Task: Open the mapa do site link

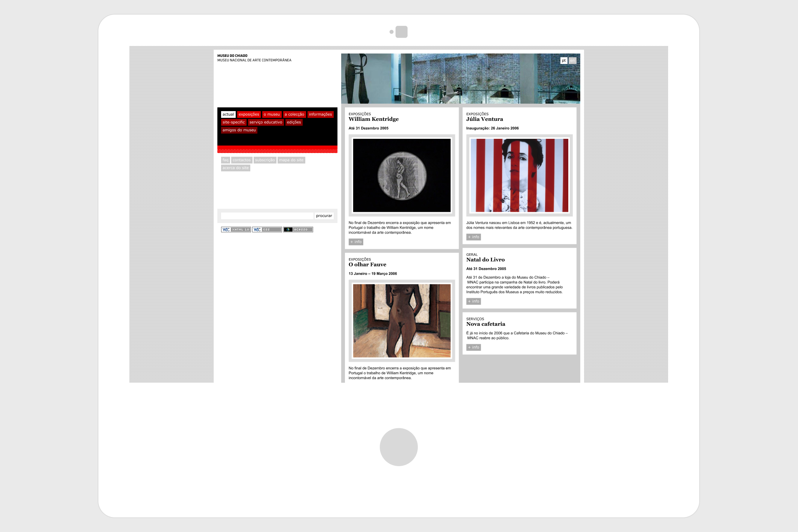Action: point(291,160)
